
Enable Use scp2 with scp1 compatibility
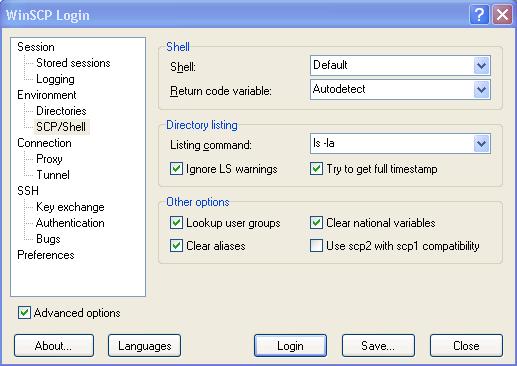[x=316, y=246]
